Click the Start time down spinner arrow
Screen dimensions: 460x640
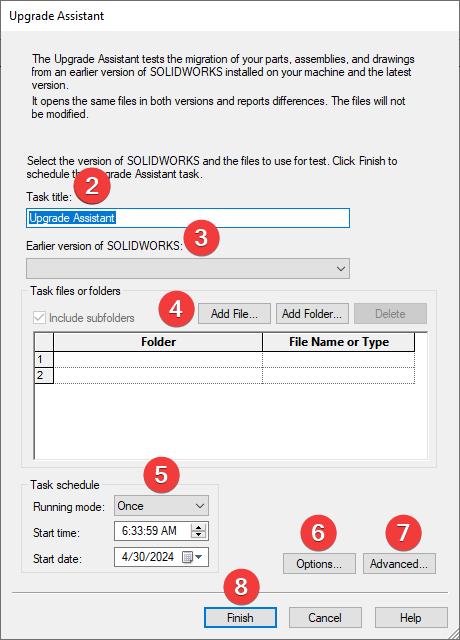tap(199, 535)
